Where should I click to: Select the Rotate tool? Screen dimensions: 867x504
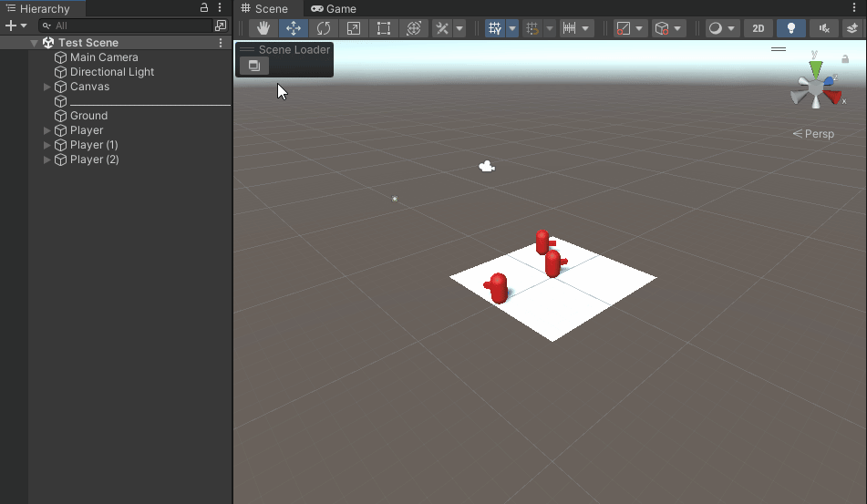[324, 28]
